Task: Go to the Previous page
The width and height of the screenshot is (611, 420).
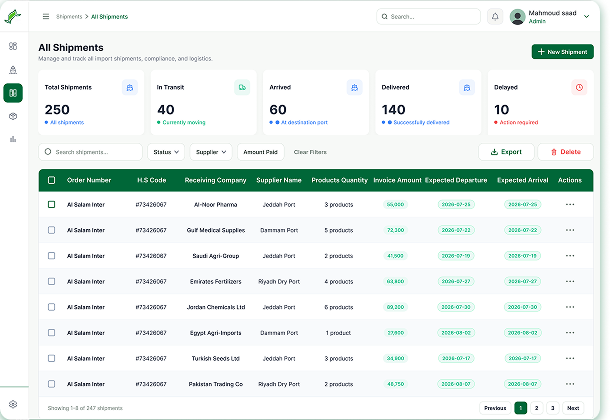Action: pos(495,408)
